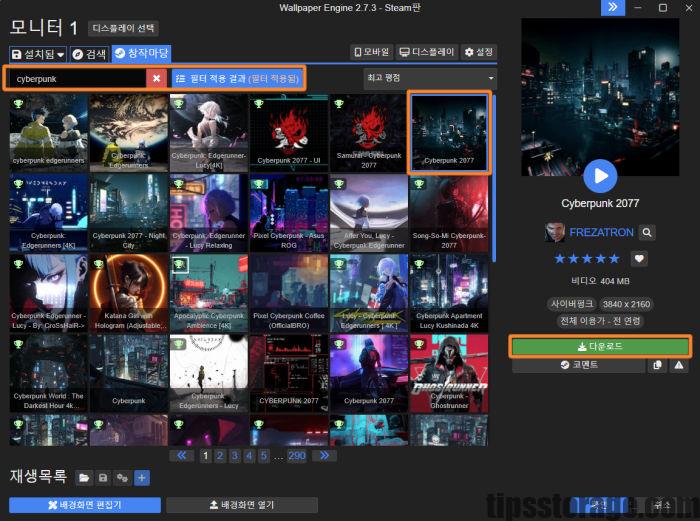Click 배경화면 열기 open wallpaper button
Viewport: 700px width, 521px height.
tap(242, 505)
